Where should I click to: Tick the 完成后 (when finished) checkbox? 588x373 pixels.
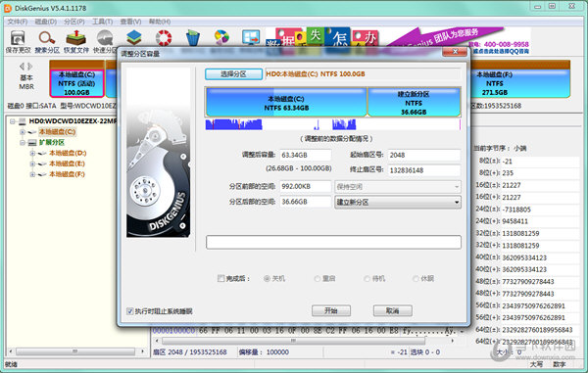(x=220, y=278)
